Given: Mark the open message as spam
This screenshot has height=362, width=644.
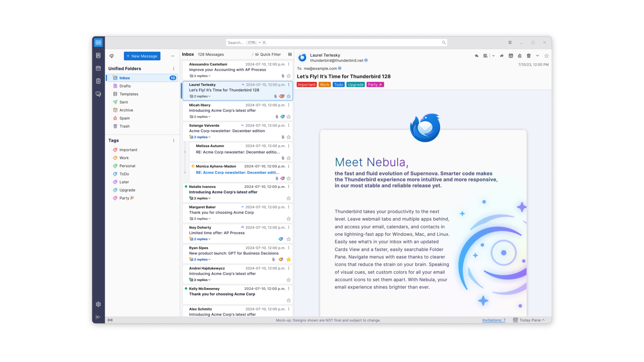Looking at the screenshot, I should (x=520, y=56).
